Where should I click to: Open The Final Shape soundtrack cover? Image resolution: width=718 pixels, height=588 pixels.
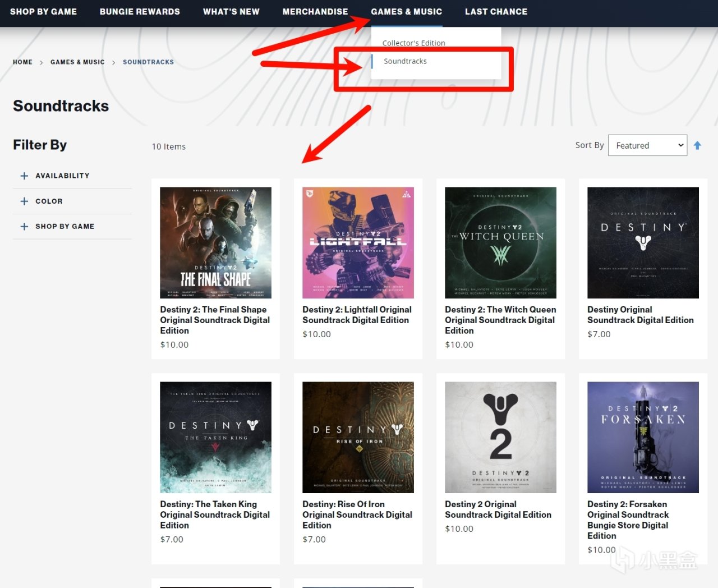216,242
